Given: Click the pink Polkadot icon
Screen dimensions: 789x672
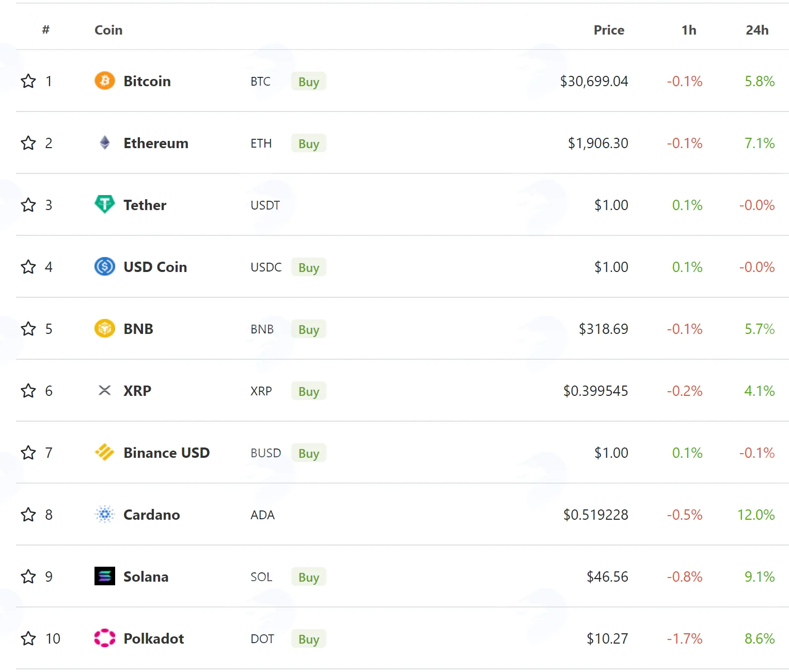Looking at the screenshot, I should point(104,638).
